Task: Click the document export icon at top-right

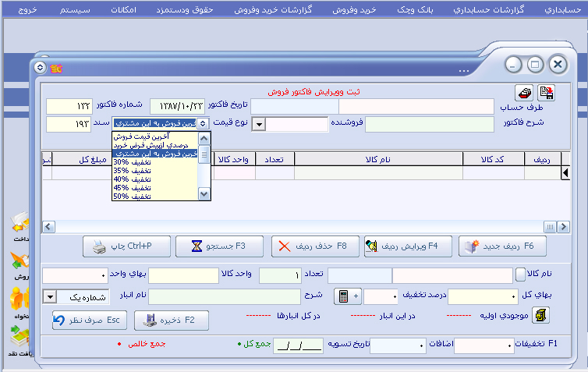Action: click(x=546, y=93)
